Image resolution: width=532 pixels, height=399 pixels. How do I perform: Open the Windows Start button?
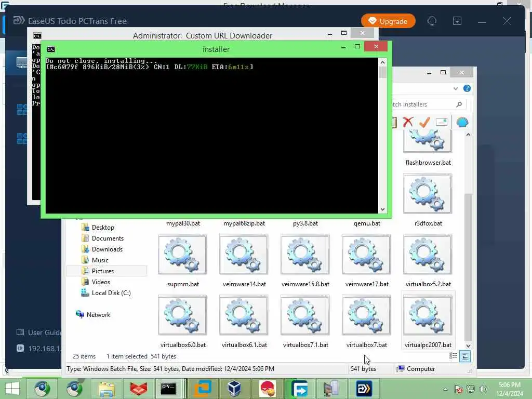[x=12, y=389]
